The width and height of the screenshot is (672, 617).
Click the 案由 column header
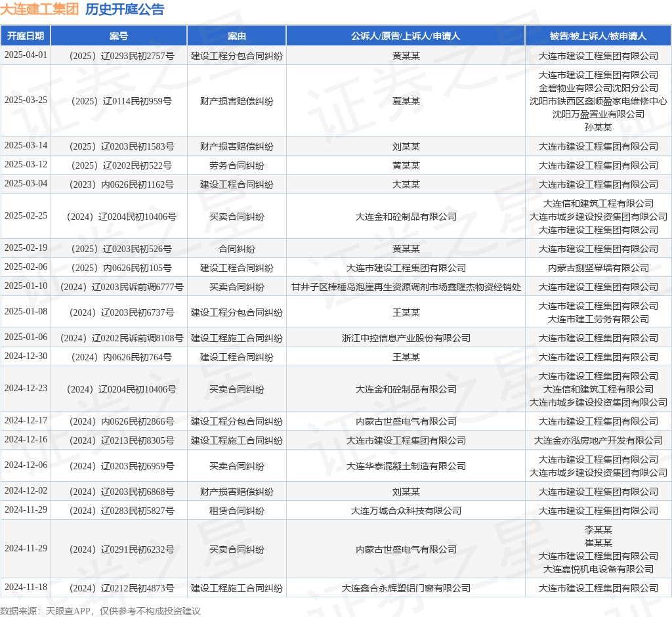point(236,36)
